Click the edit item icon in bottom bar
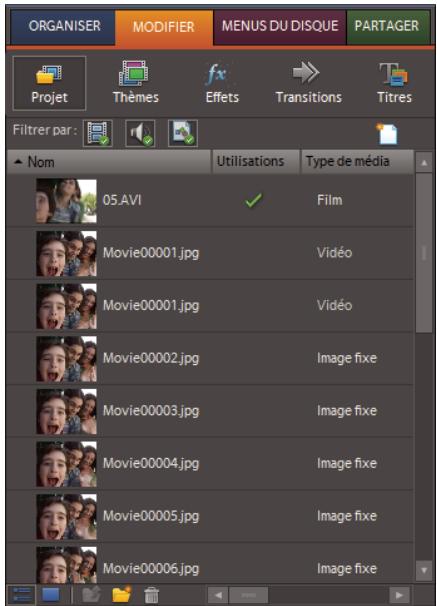 click(91, 594)
